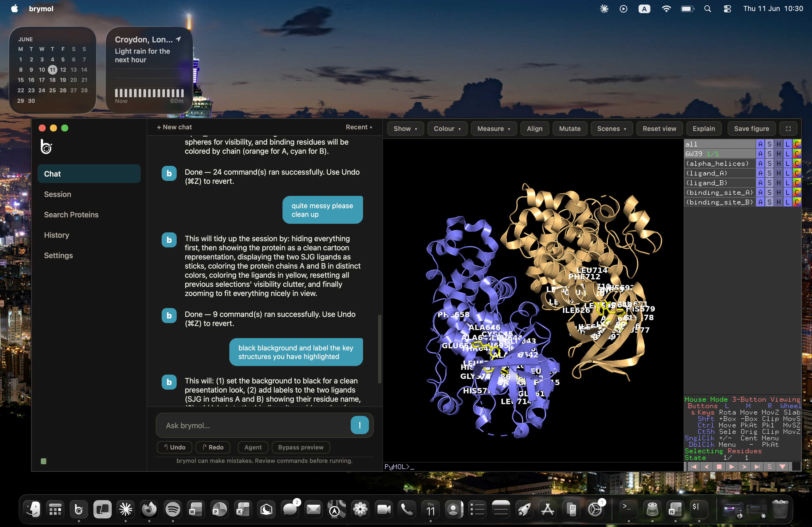The width and height of the screenshot is (812, 527).
Task: Click the Redo button below input
Action: click(213, 447)
